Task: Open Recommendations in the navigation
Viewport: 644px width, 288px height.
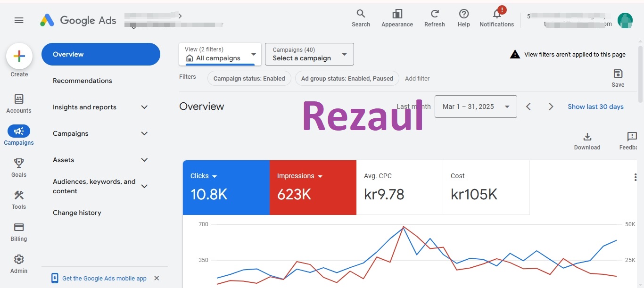Action: click(83, 81)
